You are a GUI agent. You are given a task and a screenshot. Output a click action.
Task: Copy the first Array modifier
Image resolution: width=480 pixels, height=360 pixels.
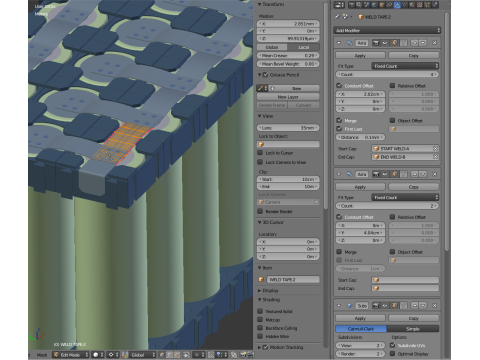[414, 56]
